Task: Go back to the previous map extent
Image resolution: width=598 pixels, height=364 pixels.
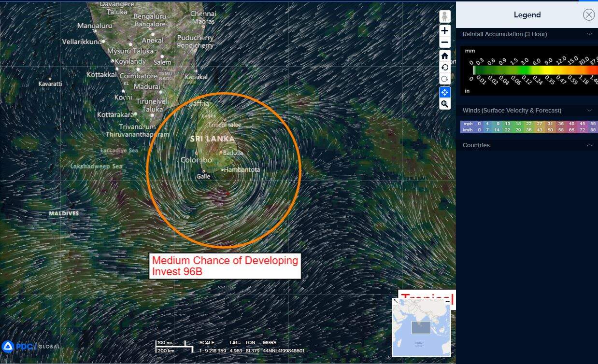Action: pyautogui.click(x=445, y=68)
